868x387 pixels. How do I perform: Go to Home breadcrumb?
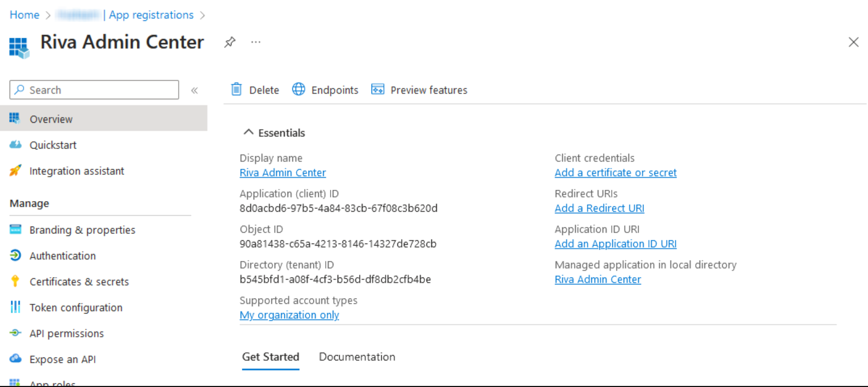(24, 15)
